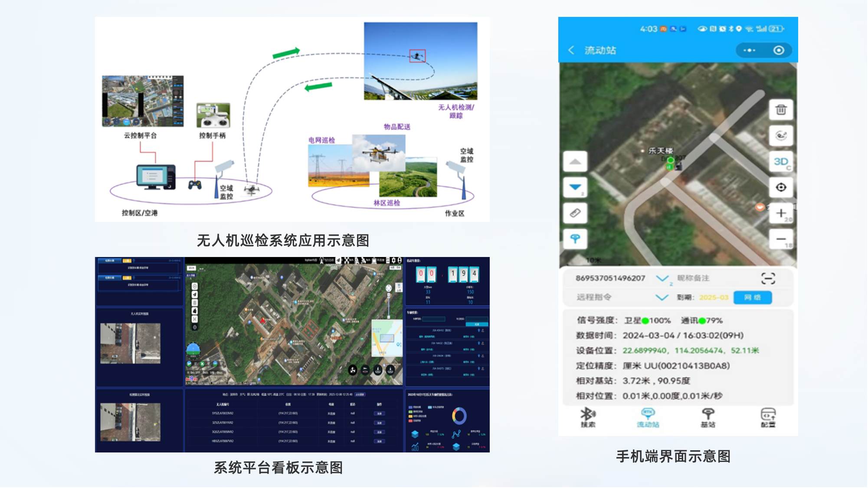Adjust the dashboard map zoom slider

389,307
